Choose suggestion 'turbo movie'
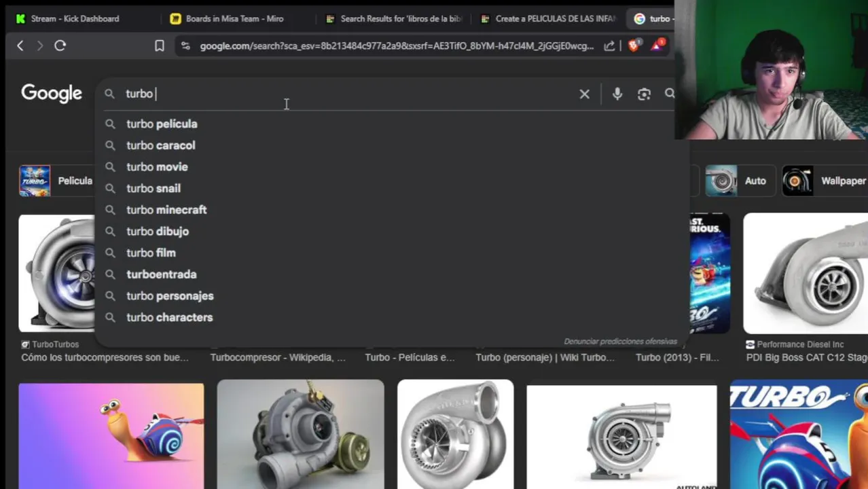The image size is (868, 489). coord(157,167)
